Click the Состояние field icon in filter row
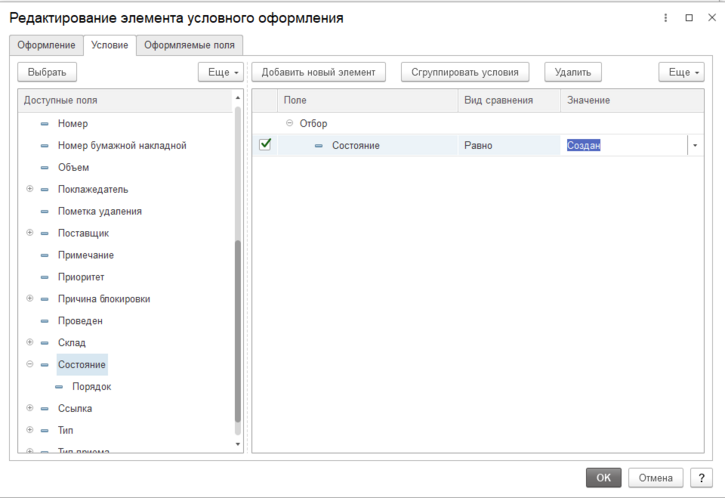Image resolution: width=725 pixels, height=498 pixels. (318, 146)
